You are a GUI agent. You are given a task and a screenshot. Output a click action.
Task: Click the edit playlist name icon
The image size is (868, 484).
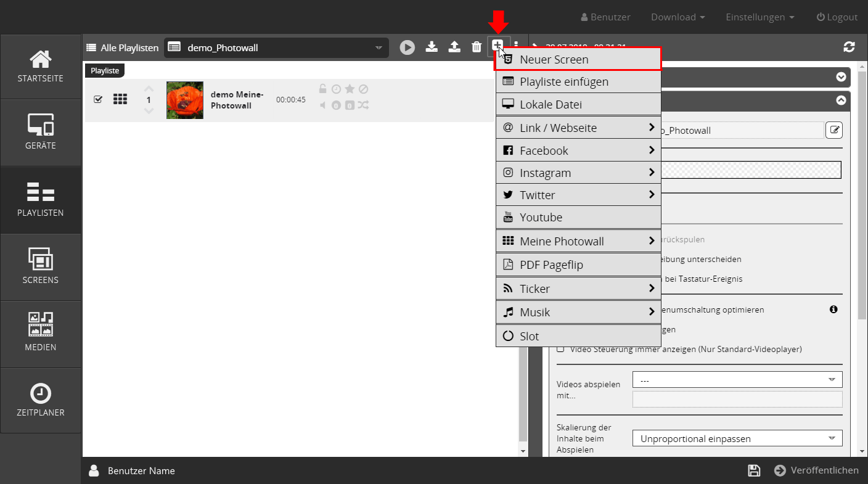[833, 130]
